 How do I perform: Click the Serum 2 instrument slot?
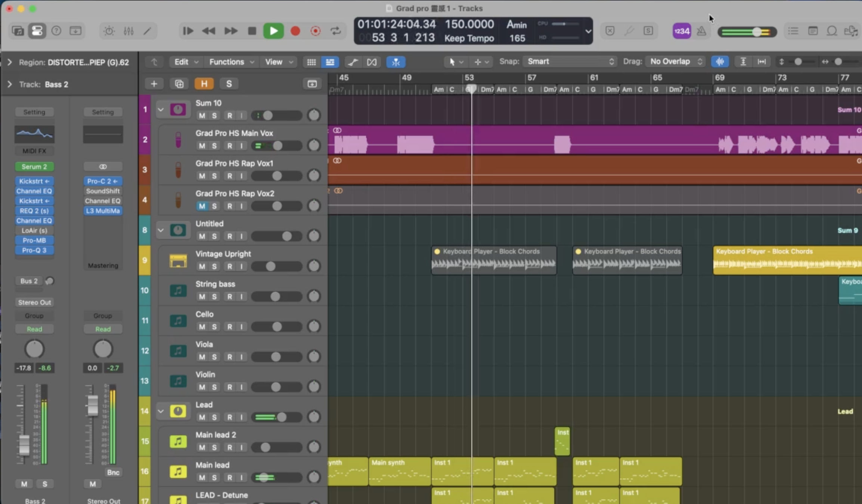34,167
